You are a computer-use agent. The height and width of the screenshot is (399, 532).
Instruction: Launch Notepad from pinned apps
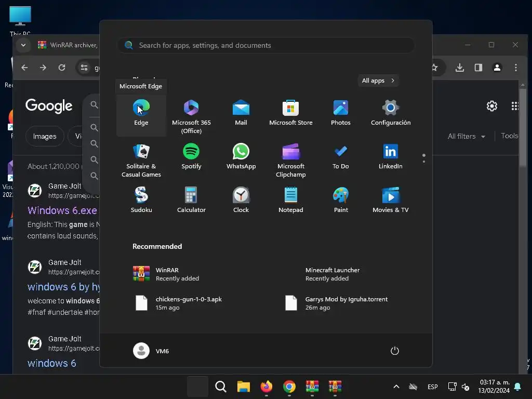point(291,200)
